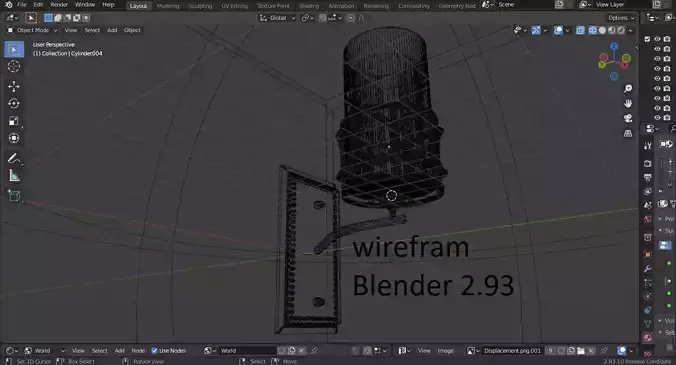
Task: Toggle collection exclude checkbox in outliner
Action: pos(647,39)
